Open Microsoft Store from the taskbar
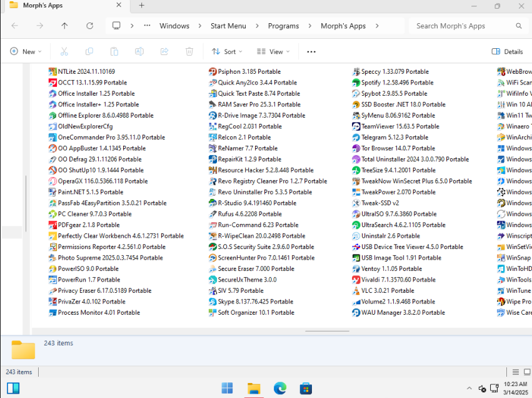Image resolution: width=532 pixels, height=398 pixels. click(x=306, y=388)
